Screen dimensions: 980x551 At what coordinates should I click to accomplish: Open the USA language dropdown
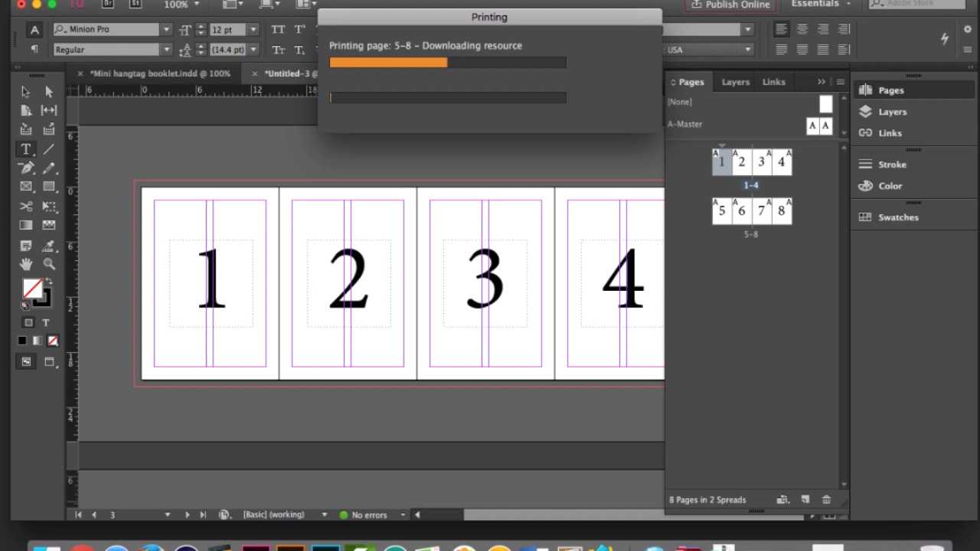[x=748, y=50]
